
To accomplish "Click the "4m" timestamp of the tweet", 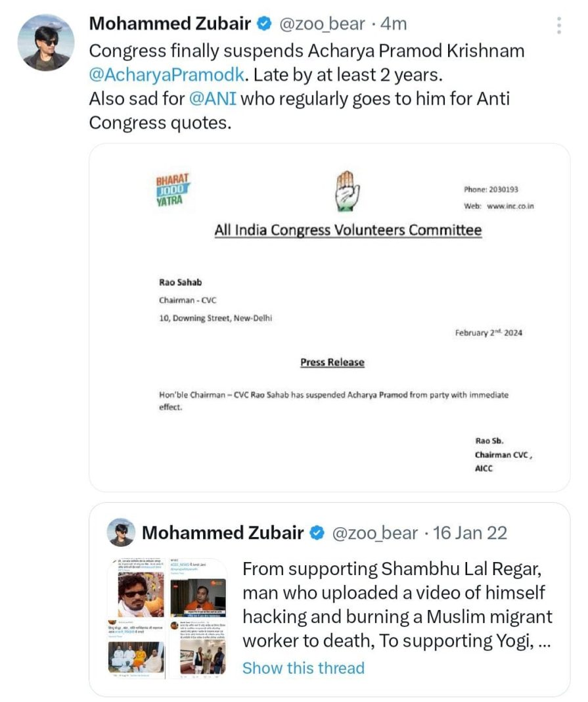I will pyautogui.click(x=394, y=24).
